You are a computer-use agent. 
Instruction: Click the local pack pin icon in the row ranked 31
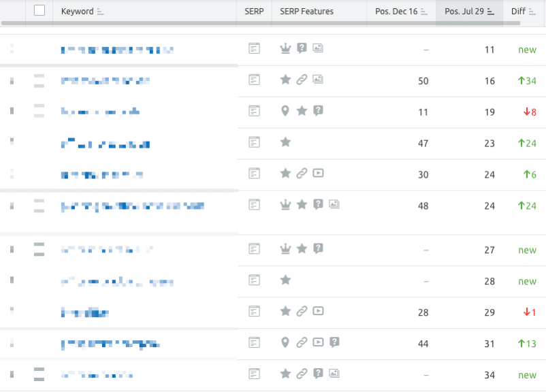tap(285, 342)
